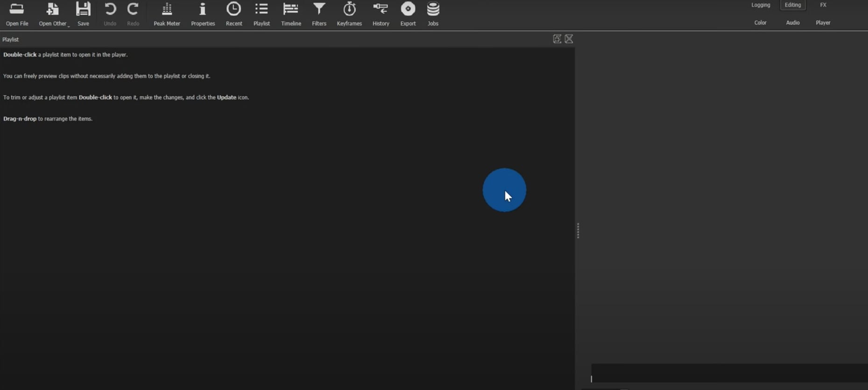Image resolution: width=868 pixels, height=390 pixels.
Task: Click the Undo toolbar icon
Action: point(110,14)
